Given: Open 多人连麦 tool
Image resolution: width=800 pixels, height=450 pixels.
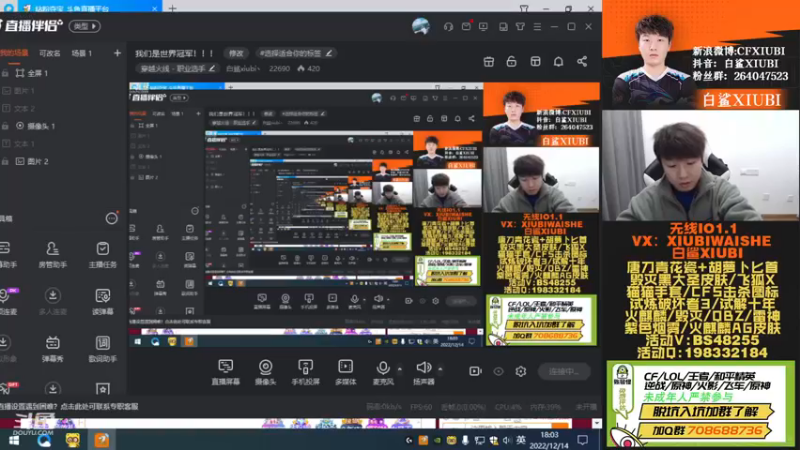Looking at the screenshot, I should pyautogui.click(x=52, y=302).
